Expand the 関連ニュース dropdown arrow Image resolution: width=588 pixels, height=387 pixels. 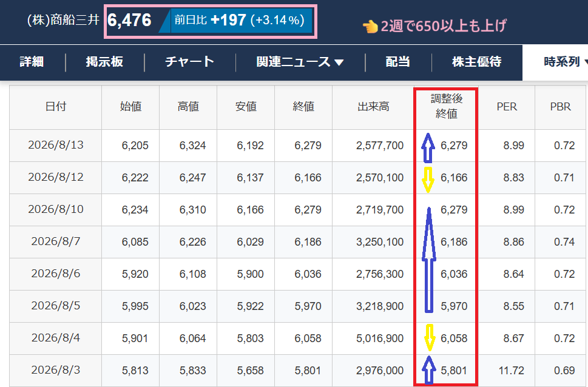tap(339, 62)
